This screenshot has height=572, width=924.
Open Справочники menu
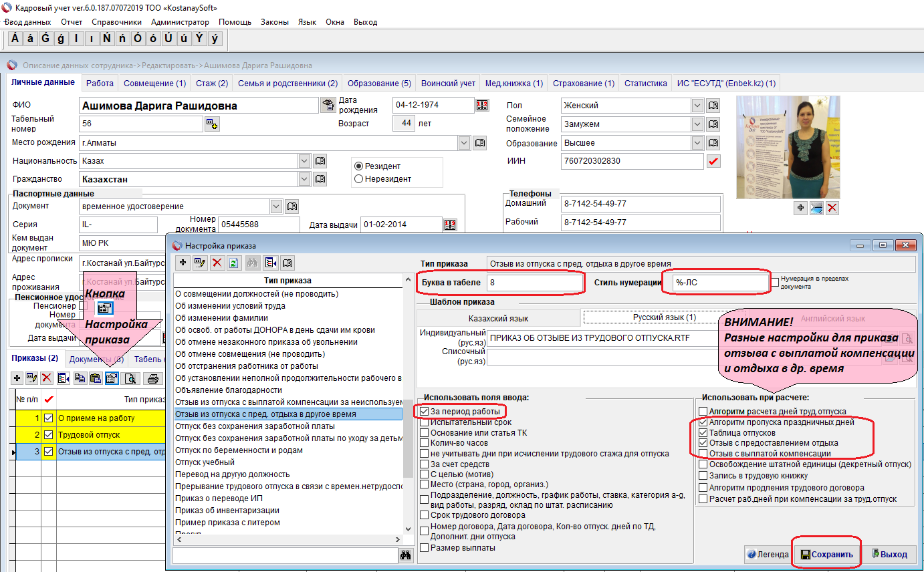116,22
